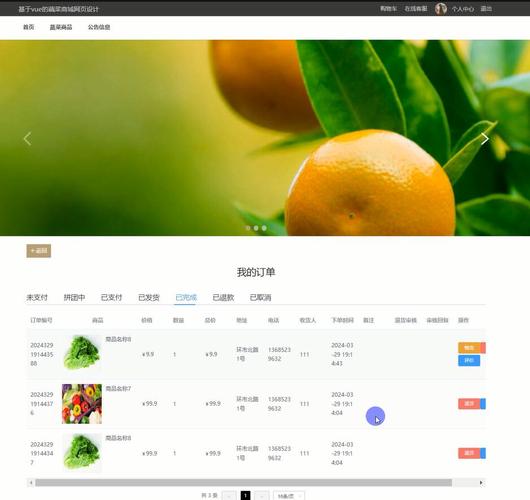Viewport: 530px width, 500px height.
Task: Click the 价格 column header
Action: 147,320
